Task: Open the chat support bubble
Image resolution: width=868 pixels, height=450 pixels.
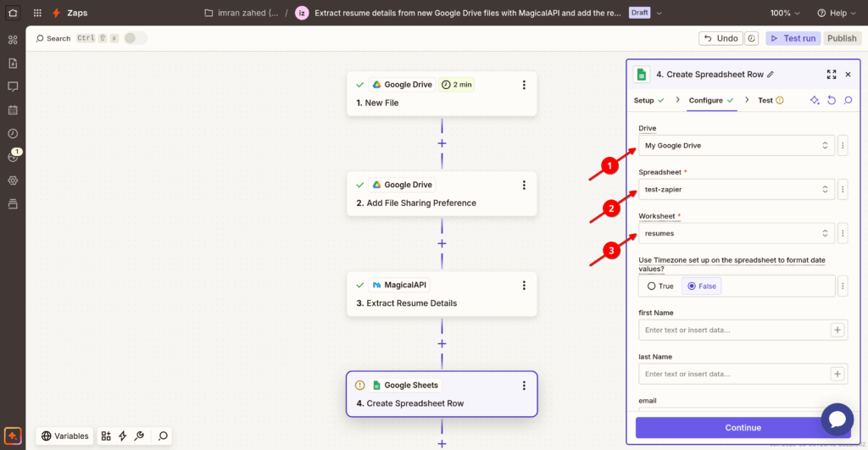Action: 837,419
